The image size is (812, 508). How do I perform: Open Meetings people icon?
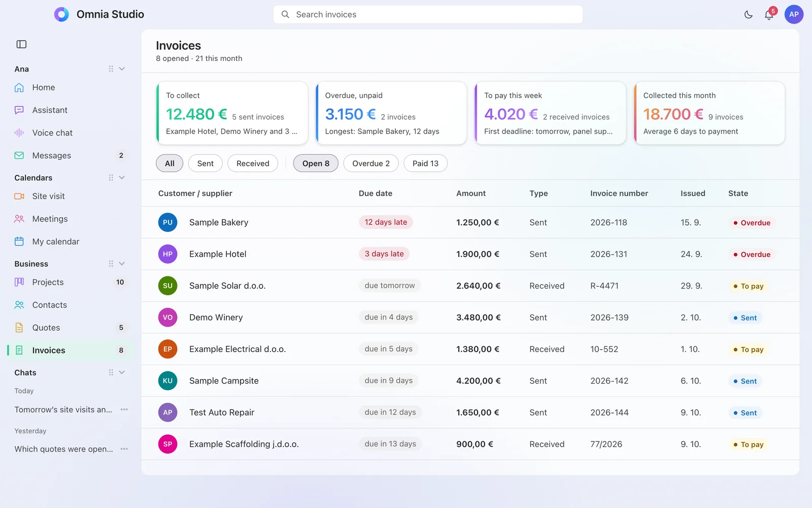coord(19,219)
